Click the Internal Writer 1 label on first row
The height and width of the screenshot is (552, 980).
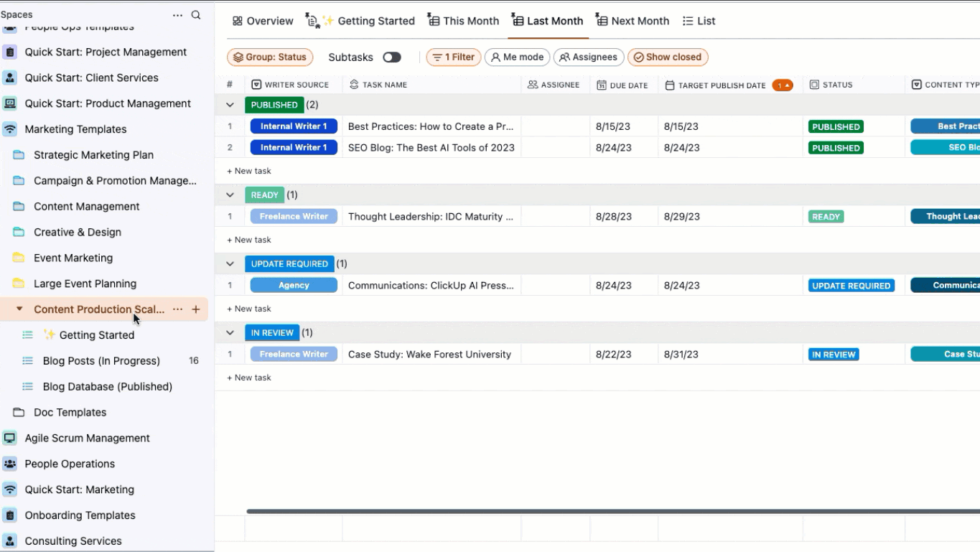294,126
